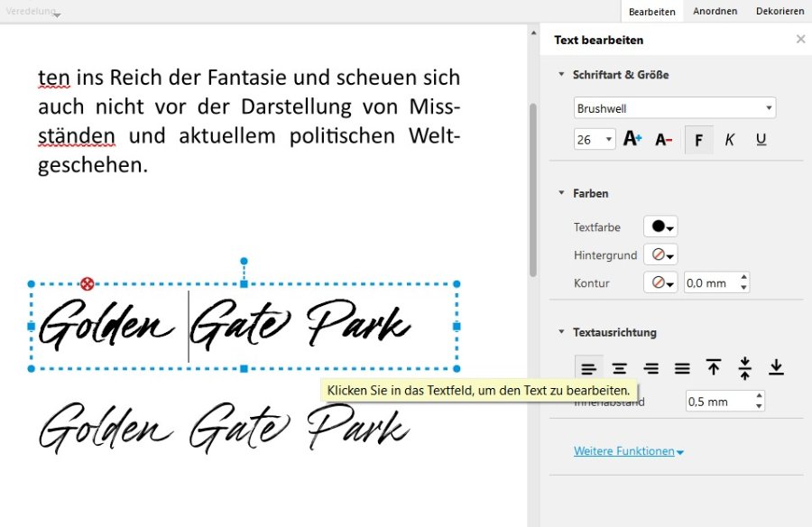The image size is (812, 527).
Task: Click the right-middle resize handle of text box
Action: (x=457, y=327)
